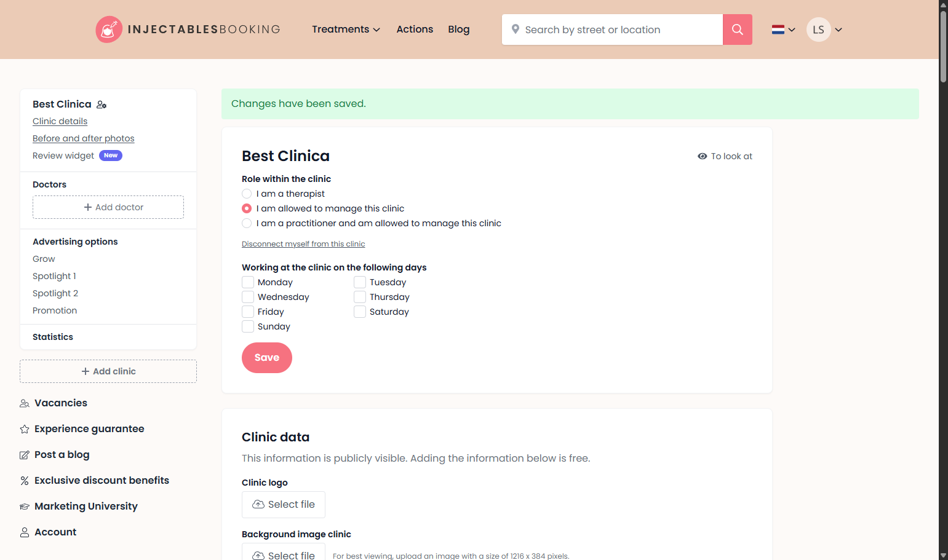Viewport: 948px width, 560px height.
Task: Click the graduation cap Marketing University icon
Action: [x=25, y=507]
